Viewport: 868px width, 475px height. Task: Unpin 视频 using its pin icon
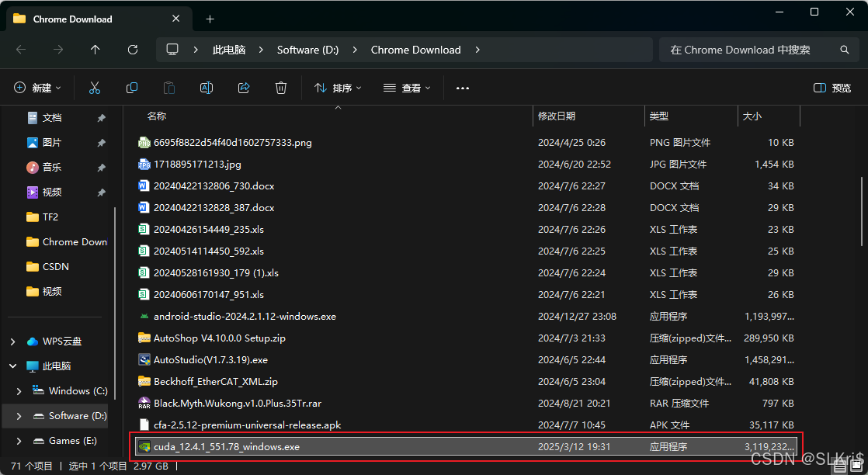point(101,192)
